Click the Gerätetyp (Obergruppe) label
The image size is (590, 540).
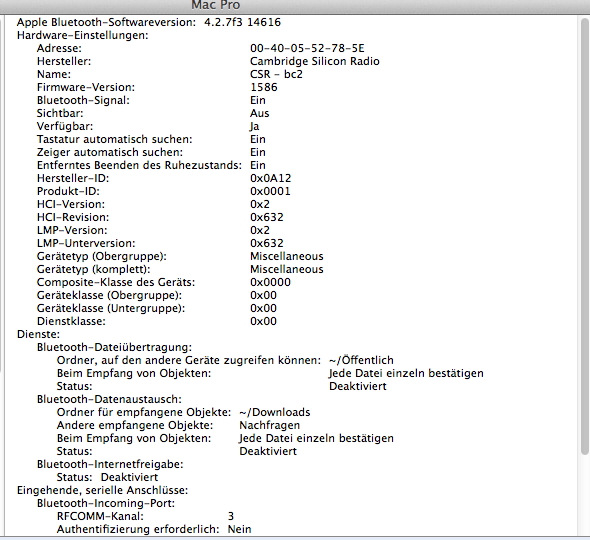point(102,256)
